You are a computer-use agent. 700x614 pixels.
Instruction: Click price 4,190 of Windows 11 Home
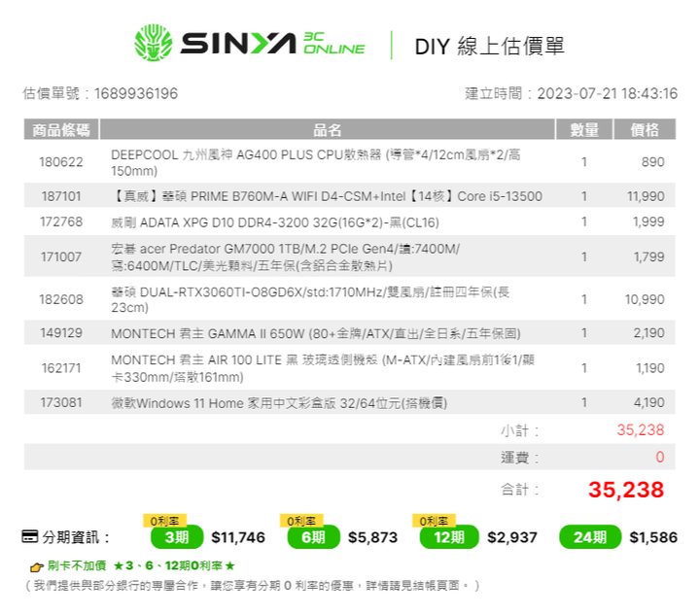pos(649,402)
